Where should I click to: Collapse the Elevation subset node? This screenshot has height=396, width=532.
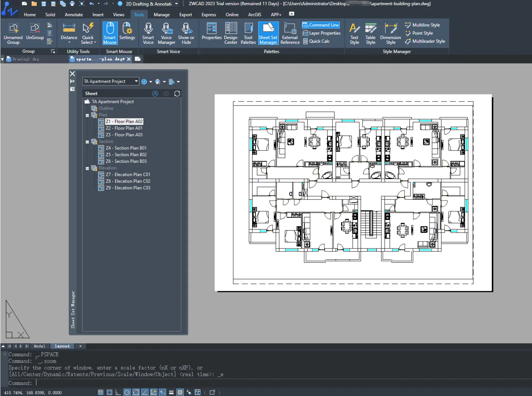pyautogui.click(x=87, y=168)
